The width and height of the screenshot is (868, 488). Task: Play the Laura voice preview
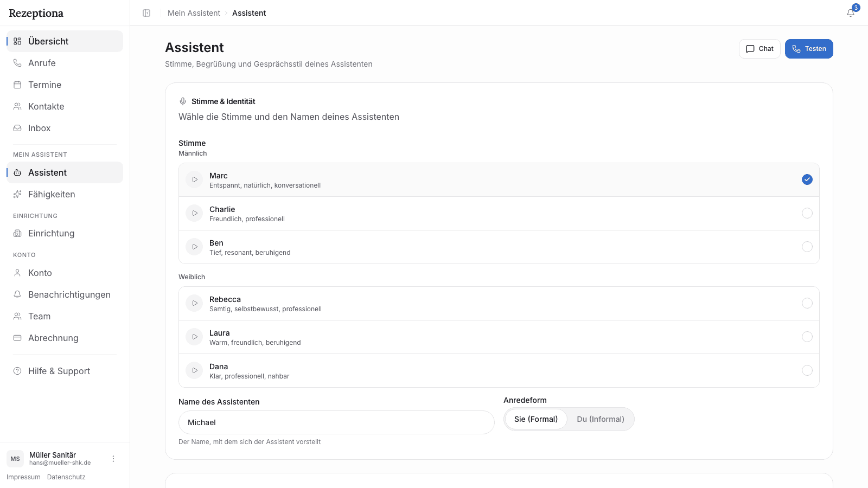click(x=194, y=337)
